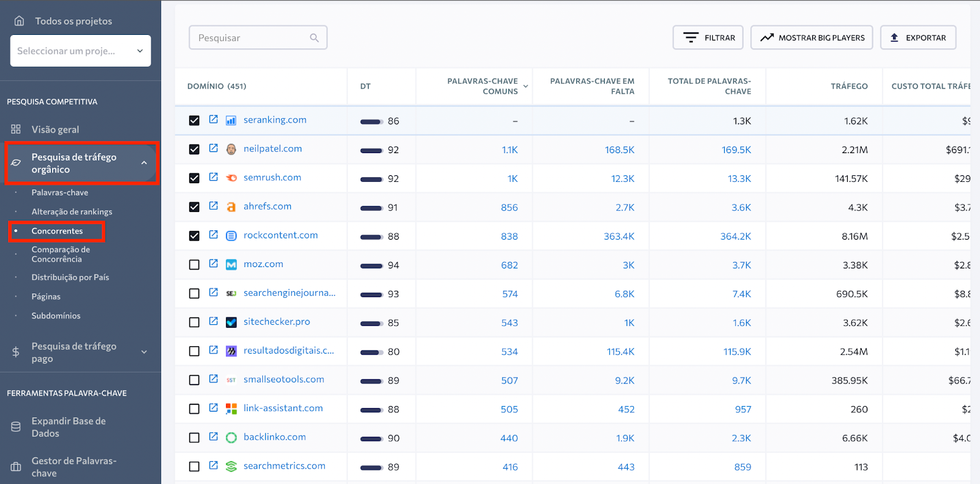Expand Pesquisa de tráfego pago chevron

click(144, 352)
